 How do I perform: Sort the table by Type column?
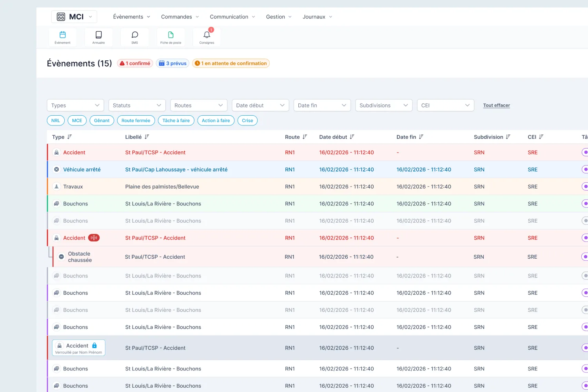pyautogui.click(x=69, y=137)
